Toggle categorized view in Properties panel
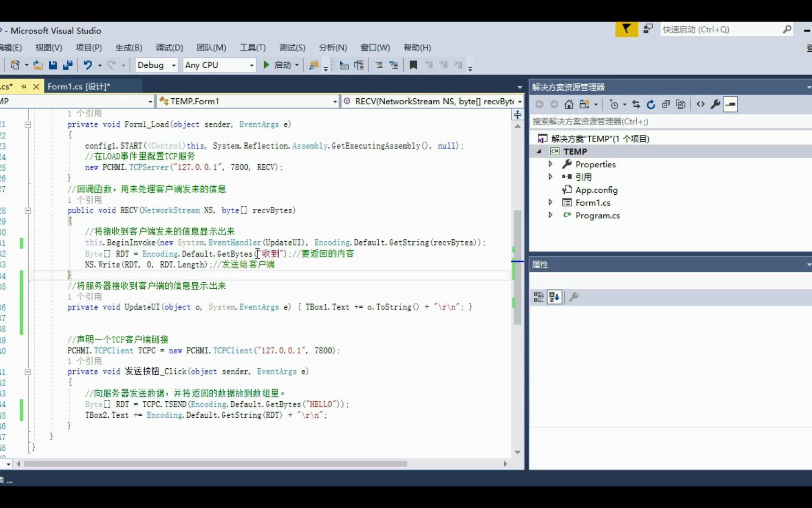This screenshot has height=508, width=812. click(x=539, y=297)
